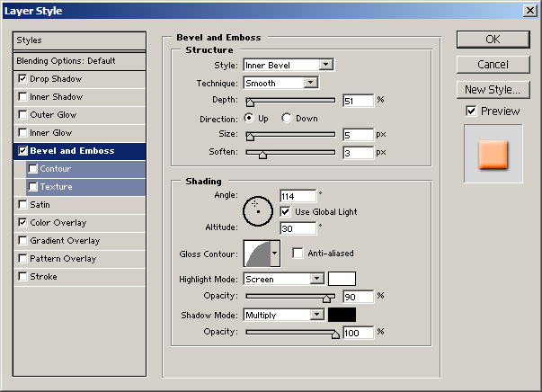Uncheck Use Global Light
The width and height of the screenshot is (542, 392).
pyautogui.click(x=285, y=211)
